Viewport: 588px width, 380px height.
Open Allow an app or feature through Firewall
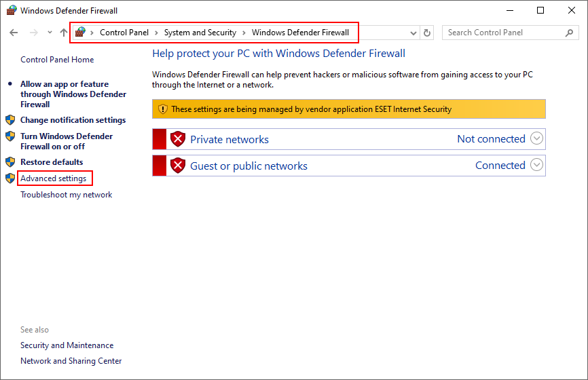pos(73,94)
